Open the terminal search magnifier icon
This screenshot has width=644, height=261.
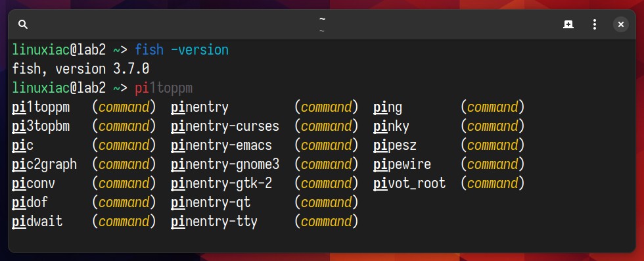[x=23, y=25]
